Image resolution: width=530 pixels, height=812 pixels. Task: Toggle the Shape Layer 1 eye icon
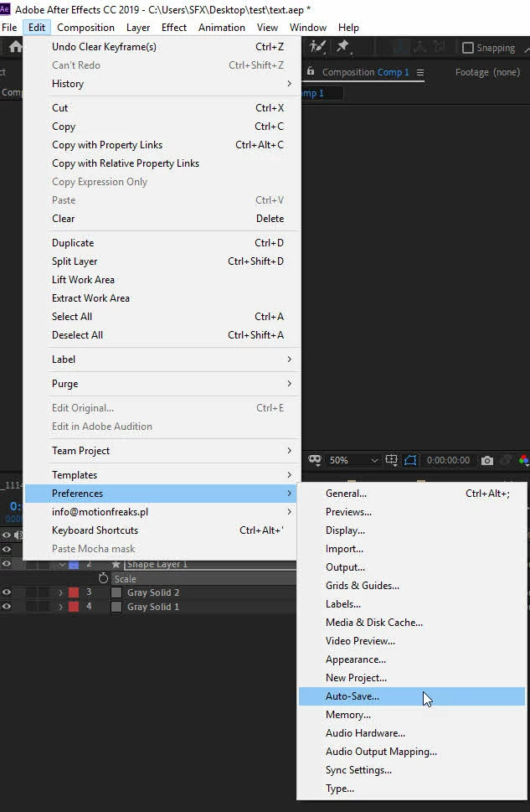pos(6,563)
